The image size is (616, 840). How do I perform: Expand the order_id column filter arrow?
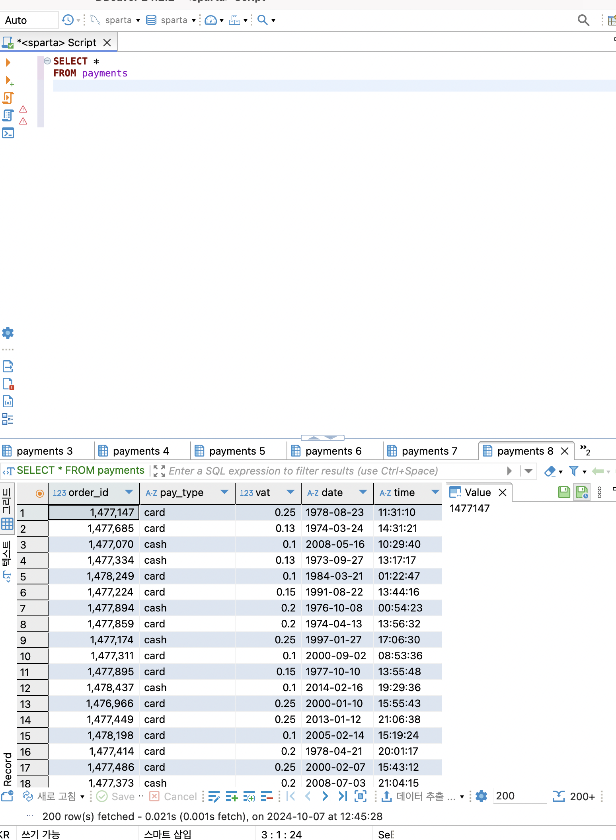coord(129,492)
